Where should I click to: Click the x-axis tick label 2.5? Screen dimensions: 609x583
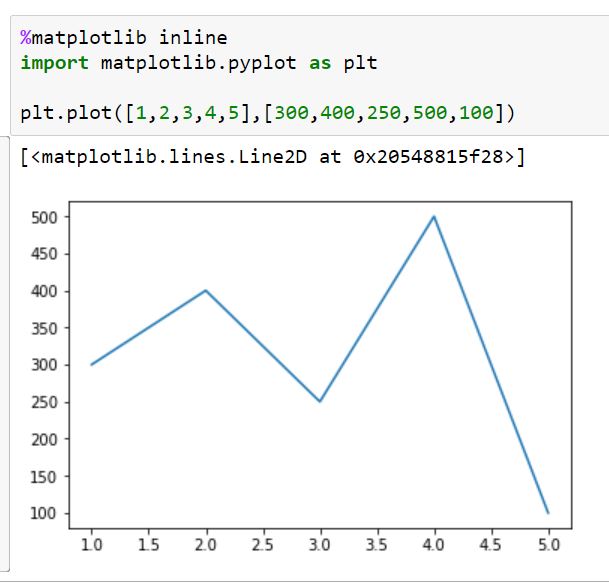pyautogui.click(x=262, y=545)
